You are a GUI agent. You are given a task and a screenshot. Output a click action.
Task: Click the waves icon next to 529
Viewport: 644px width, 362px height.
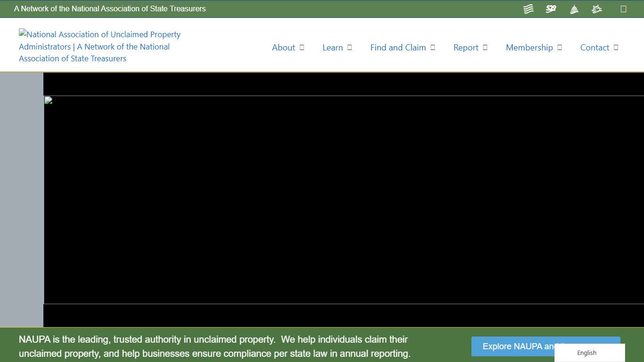click(528, 8)
